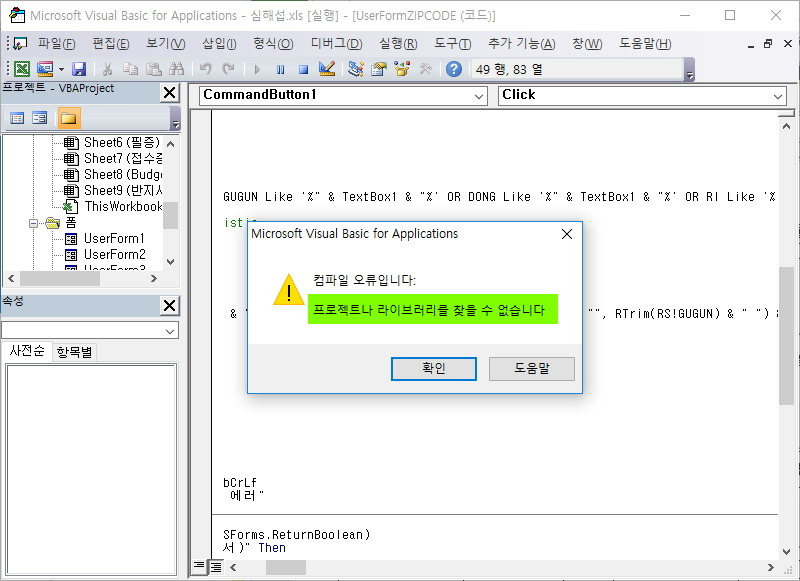Expand the Click procedure dropdown
The width and height of the screenshot is (800, 581).
[x=778, y=96]
